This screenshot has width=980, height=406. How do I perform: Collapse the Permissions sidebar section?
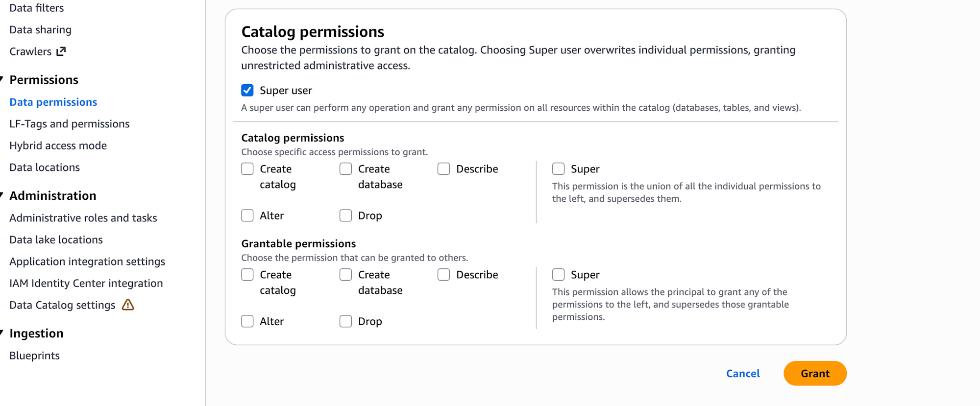click(2, 79)
